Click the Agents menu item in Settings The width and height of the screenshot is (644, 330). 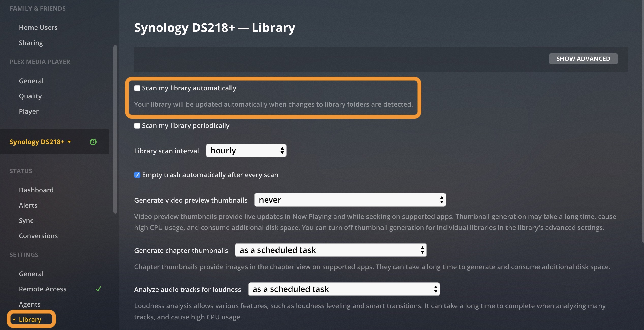tap(29, 304)
